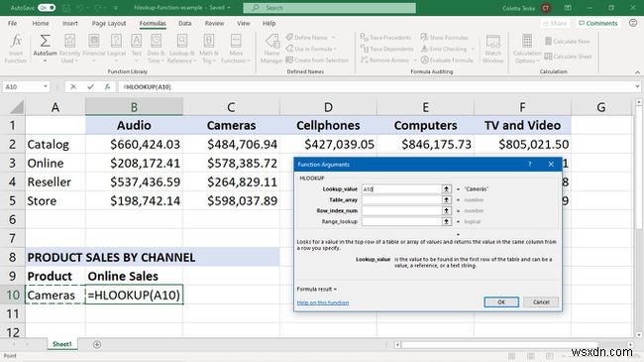Image resolution: width=644 pixels, height=362 pixels.
Task: Click Trace Precedents
Action: 385,38
